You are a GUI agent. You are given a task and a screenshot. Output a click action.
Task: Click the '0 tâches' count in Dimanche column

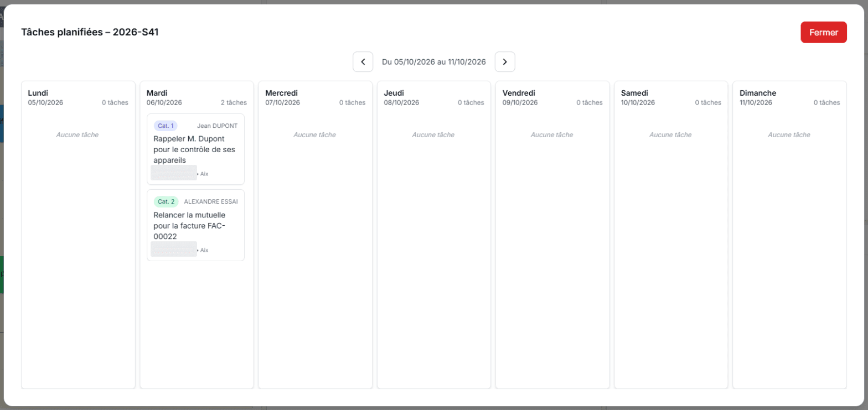pyautogui.click(x=826, y=102)
